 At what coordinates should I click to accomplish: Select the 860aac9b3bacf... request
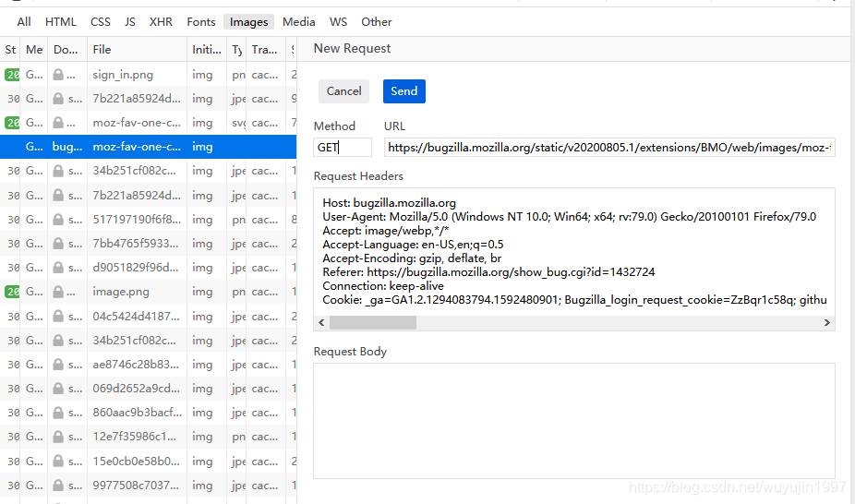click(x=149, y=412)
